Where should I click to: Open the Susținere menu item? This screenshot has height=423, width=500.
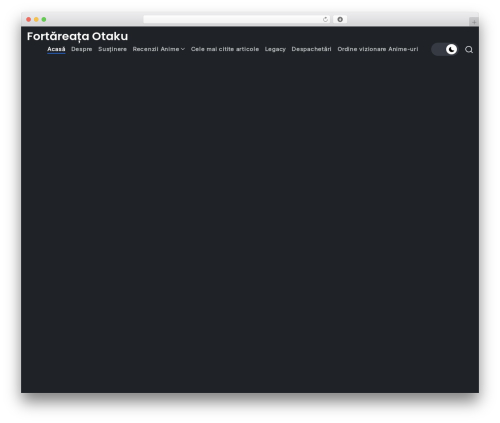pyautogui.click(x=112, y=49)
